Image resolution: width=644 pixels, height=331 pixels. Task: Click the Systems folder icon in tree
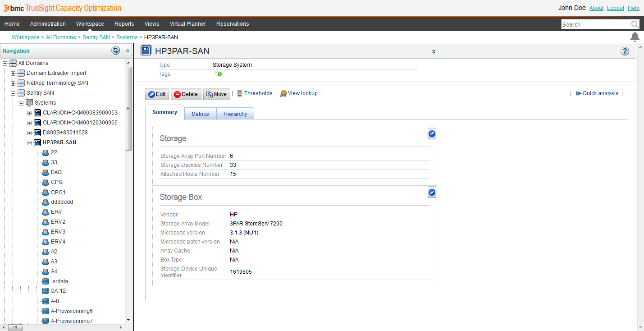click(x=29, y=103)
